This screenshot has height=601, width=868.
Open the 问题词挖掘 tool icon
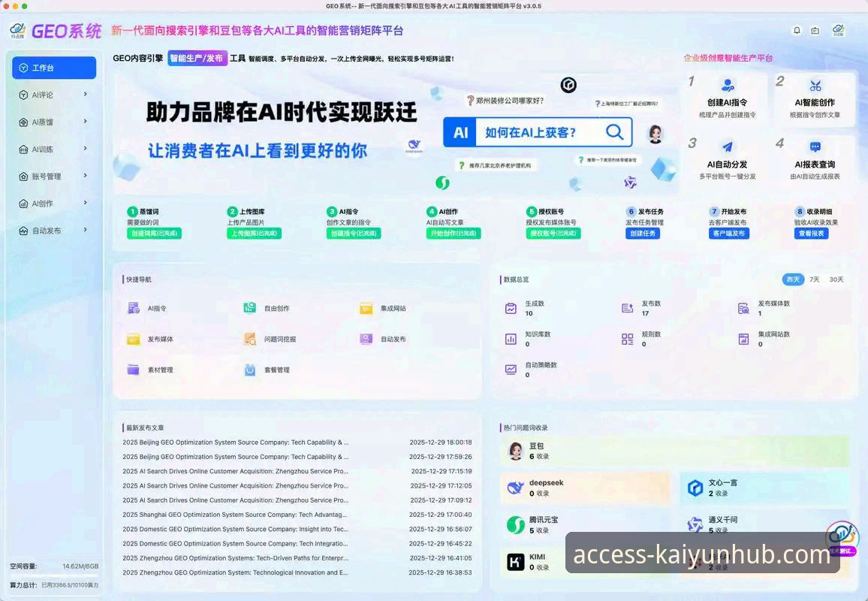coord(251,339)
